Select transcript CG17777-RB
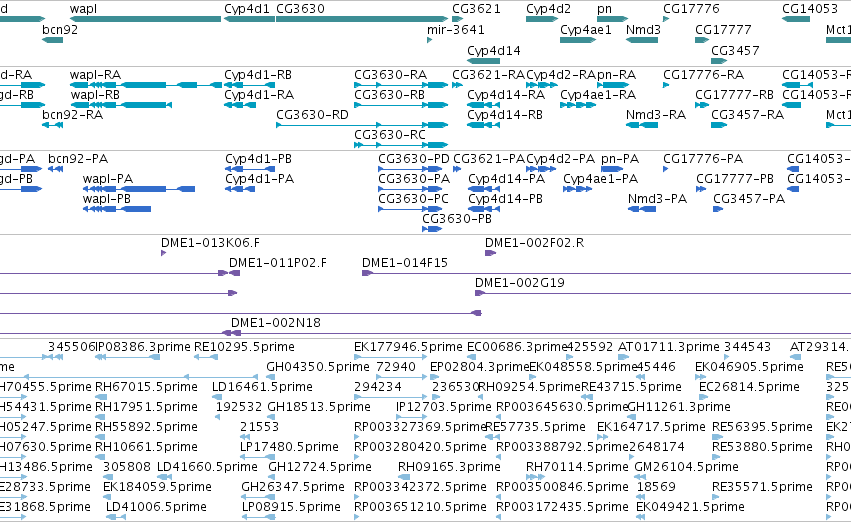 [x=734, y=94]
